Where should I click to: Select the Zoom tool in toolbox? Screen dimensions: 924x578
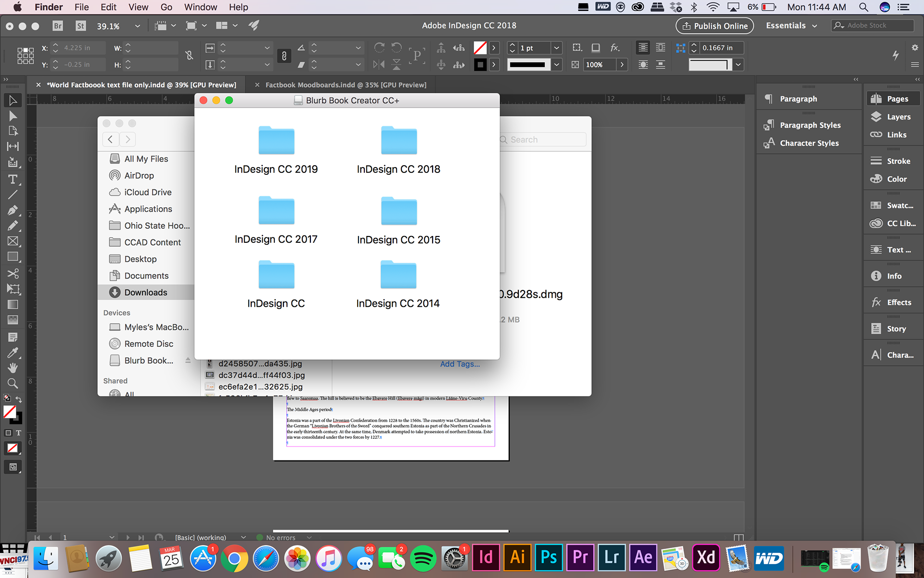[13, 383]
